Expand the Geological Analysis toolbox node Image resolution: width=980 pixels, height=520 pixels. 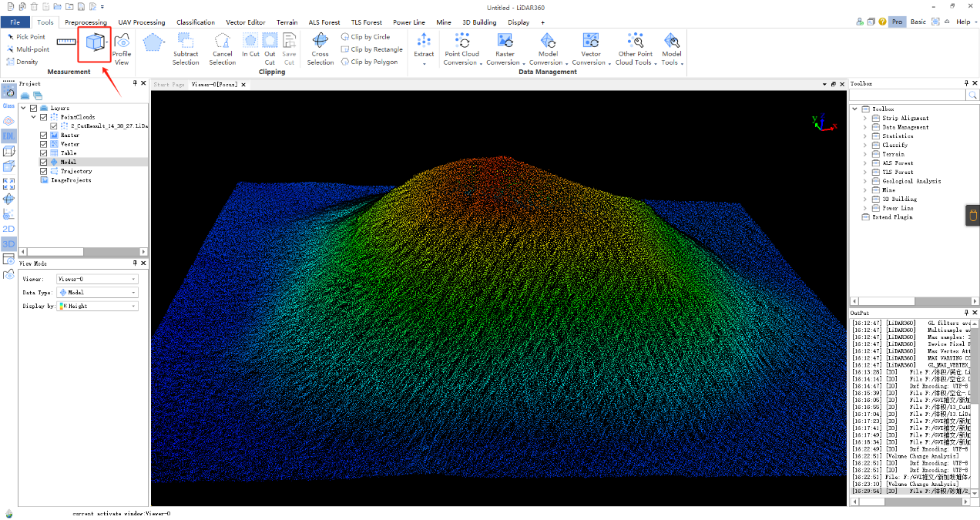[865, 181]
